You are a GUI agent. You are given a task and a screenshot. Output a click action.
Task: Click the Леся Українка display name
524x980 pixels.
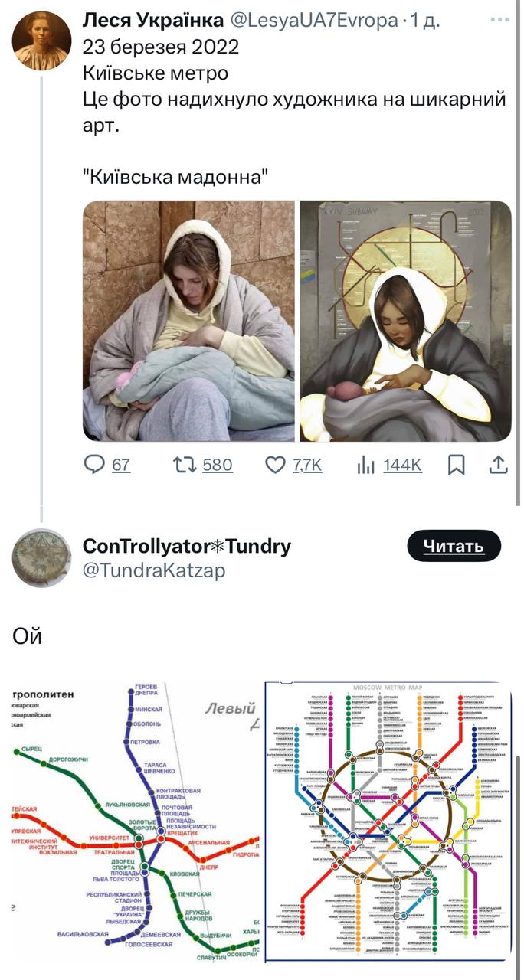[153, 21]
